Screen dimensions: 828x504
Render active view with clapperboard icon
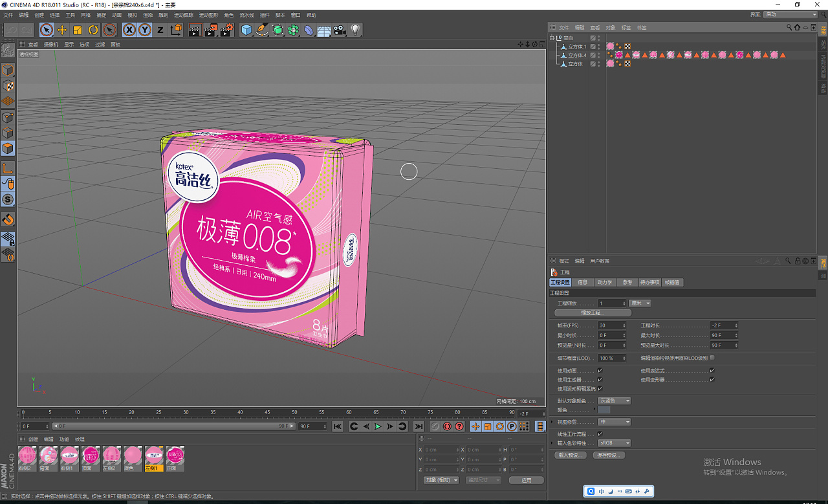click(x=195, y=30)
